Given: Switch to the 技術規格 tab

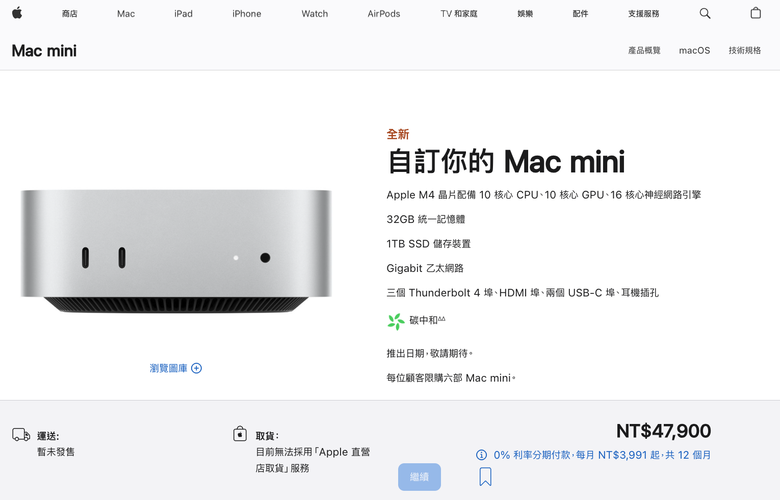Looking at the screenshot, I should click(x=745, y=50).
